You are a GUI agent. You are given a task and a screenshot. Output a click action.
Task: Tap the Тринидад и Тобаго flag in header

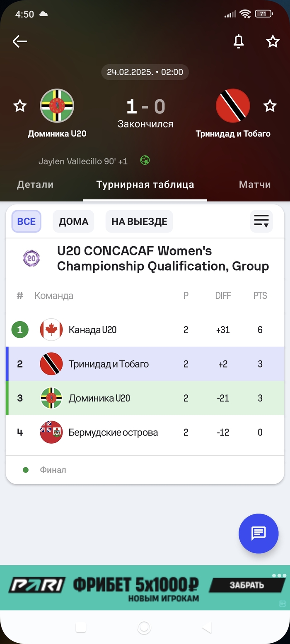(x=233, y=106)
